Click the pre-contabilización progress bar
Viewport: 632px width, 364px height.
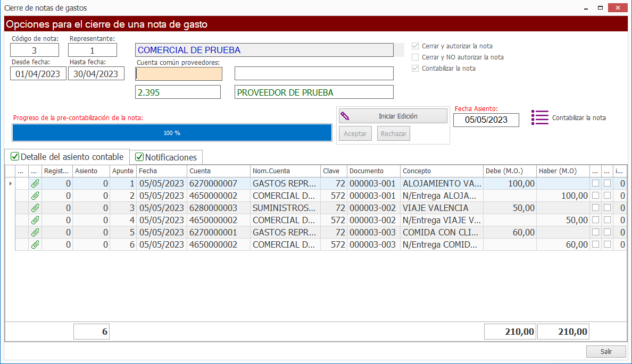172,133
